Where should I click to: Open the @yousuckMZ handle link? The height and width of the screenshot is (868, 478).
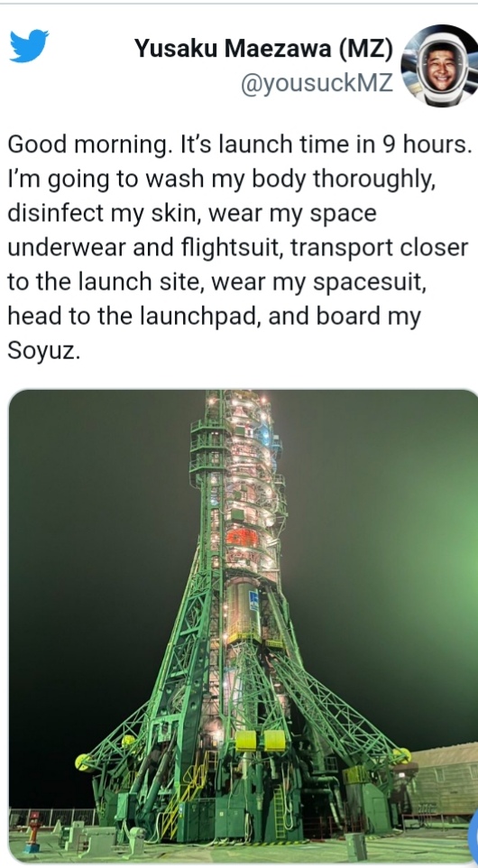(x=317, y=83)
